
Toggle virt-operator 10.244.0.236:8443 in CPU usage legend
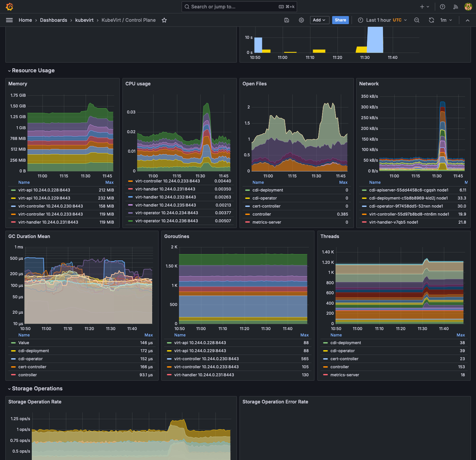click(167, 221)
